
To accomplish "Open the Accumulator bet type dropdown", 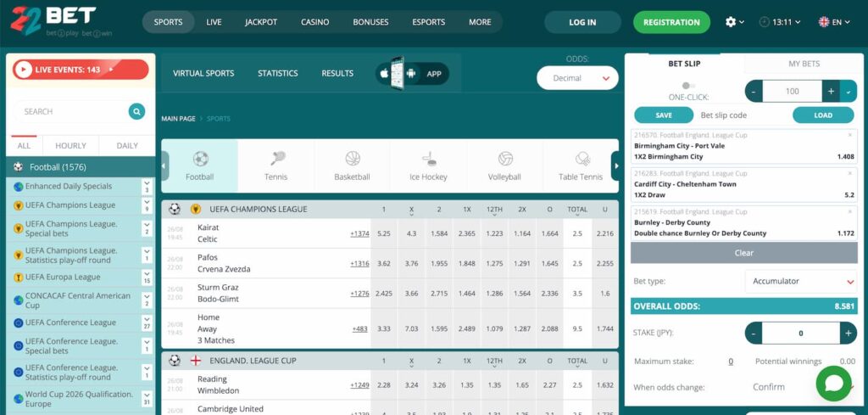I will [801, 282].
